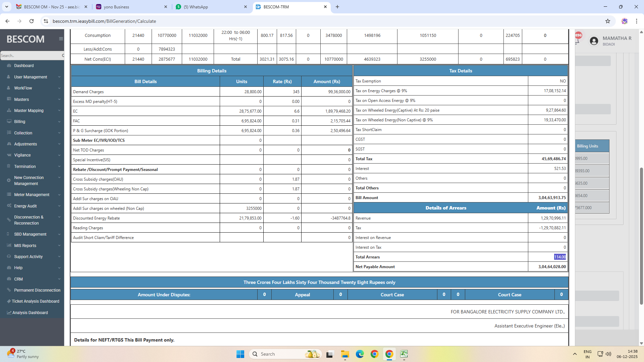Click the Ticket Analysis Dashboard icon
644x362 pixels.
click(x=9, y=301)
